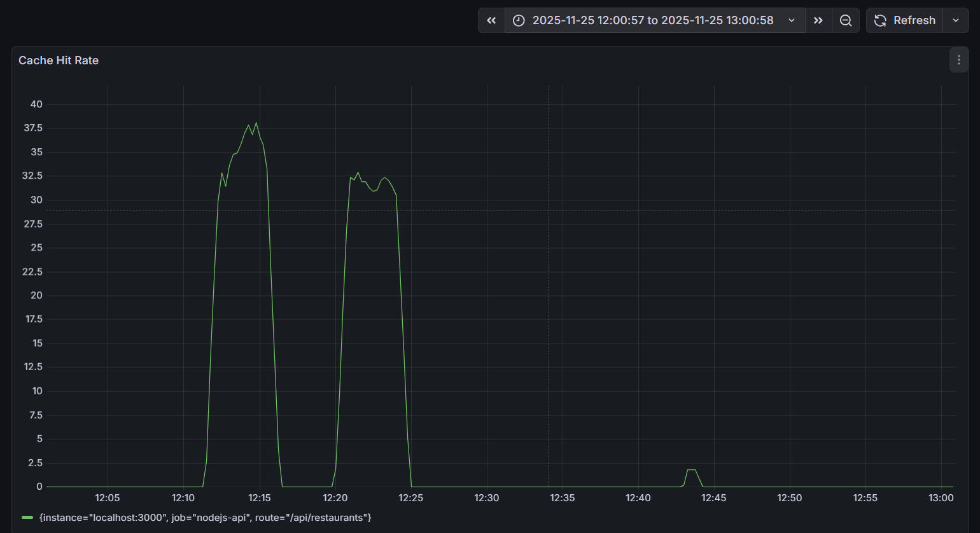Zoom out the time range
The image size is (980, 533).
(846, 20)
